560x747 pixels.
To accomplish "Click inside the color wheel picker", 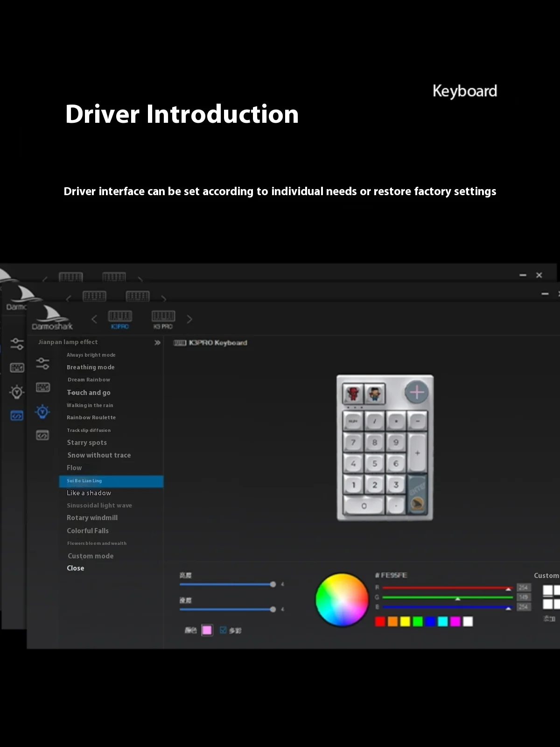I will coord(342,599).
